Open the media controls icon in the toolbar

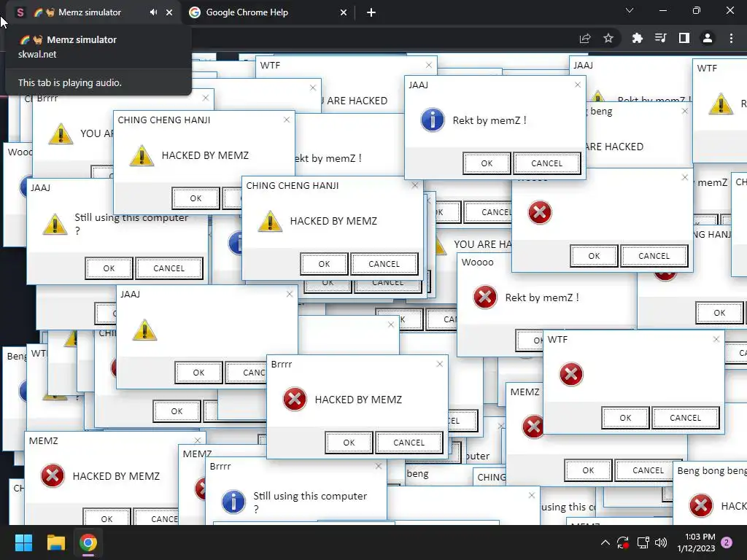click(x=660, y=38)
